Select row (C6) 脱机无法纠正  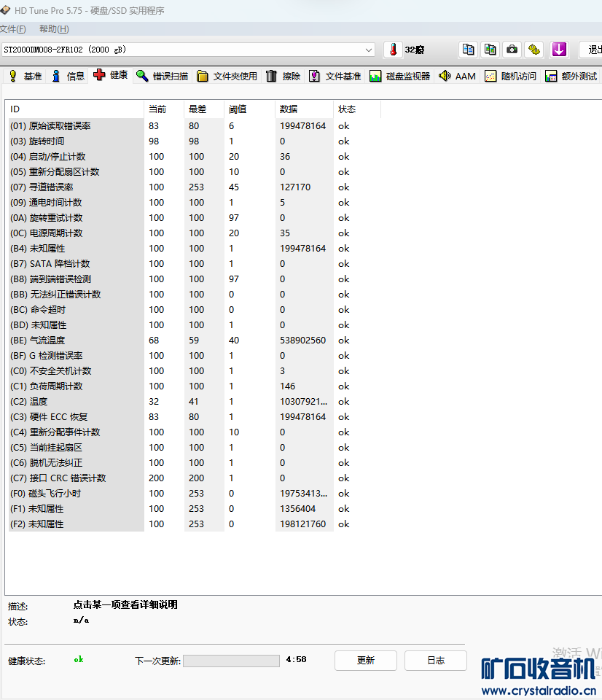[x=193, y=462]
